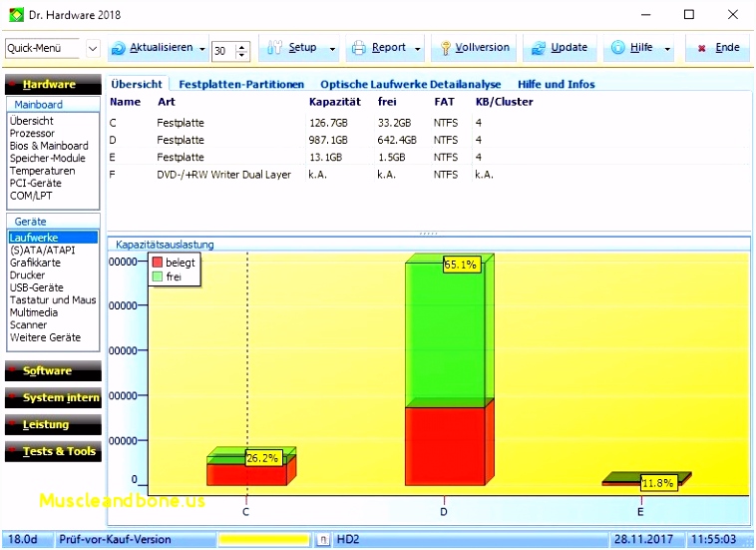756x550 pixels.
Task: Select Tastatur und Maus in the list
Action: (x=53, y=300)
